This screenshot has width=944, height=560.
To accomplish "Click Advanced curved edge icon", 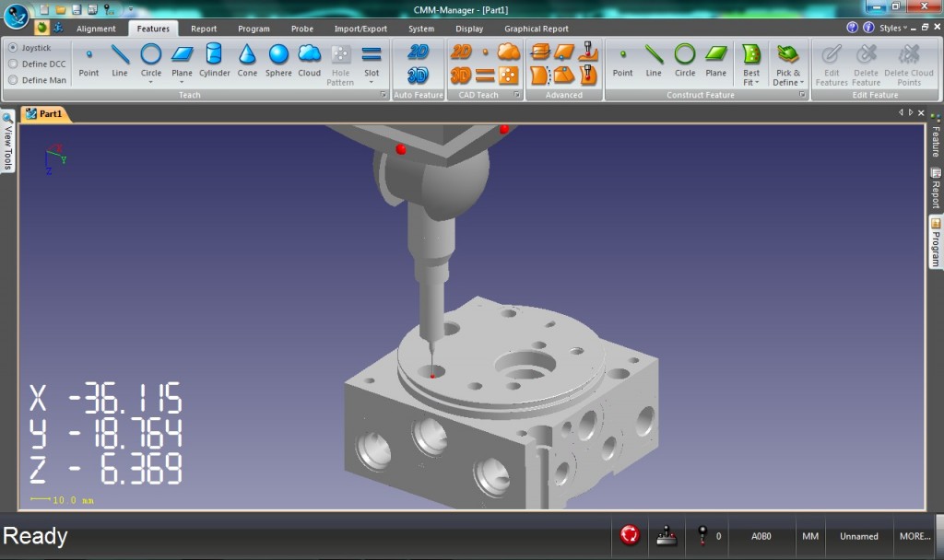I will pos(540,76).
